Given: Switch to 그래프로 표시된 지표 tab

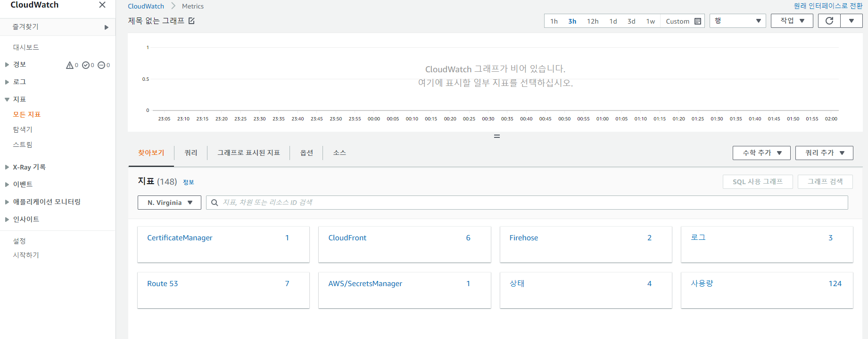Looking at the screenshot, I should [x=248, y=153].
